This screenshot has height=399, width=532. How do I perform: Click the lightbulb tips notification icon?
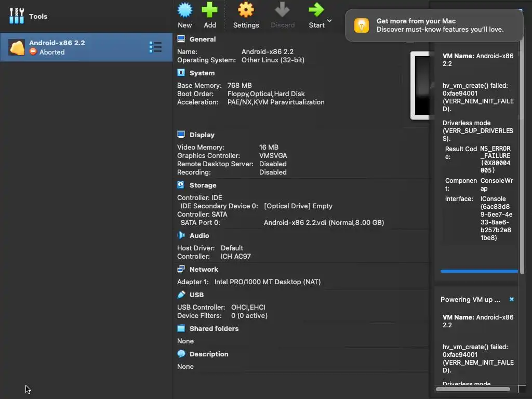[362, 25]
